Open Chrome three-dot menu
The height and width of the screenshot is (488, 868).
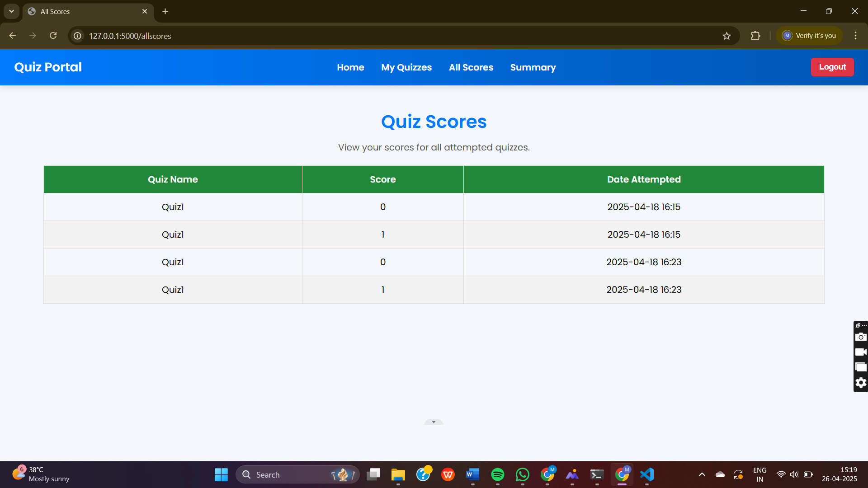pyautogui.click(x=855, y=36)
